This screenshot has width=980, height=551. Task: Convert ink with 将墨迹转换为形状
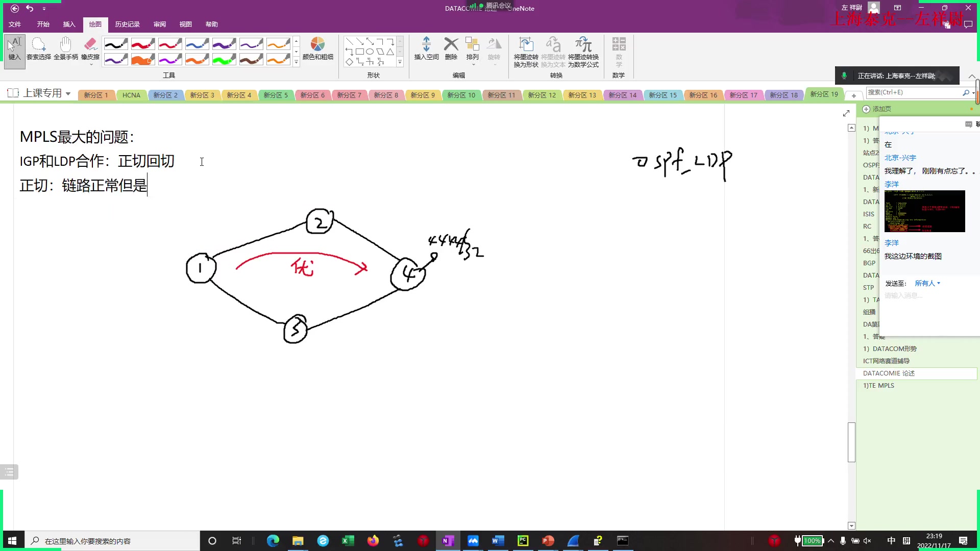point(526,52)
